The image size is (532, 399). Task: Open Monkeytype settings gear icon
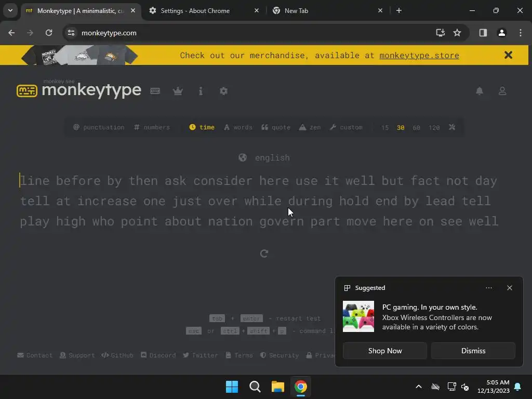click(x=223, y=91)
